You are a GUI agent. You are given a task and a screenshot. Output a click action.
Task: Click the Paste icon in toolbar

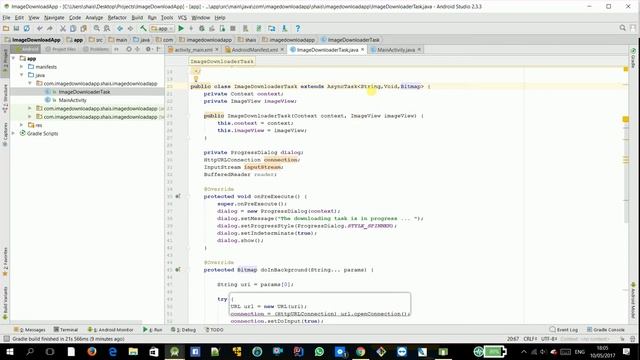[x=84, y=29]
